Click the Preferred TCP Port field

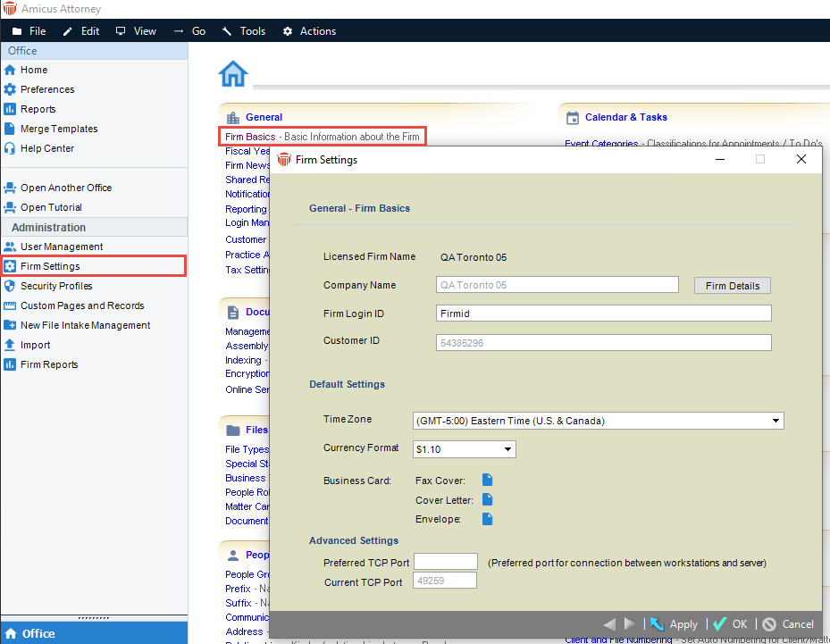click(x=445, y=562)
